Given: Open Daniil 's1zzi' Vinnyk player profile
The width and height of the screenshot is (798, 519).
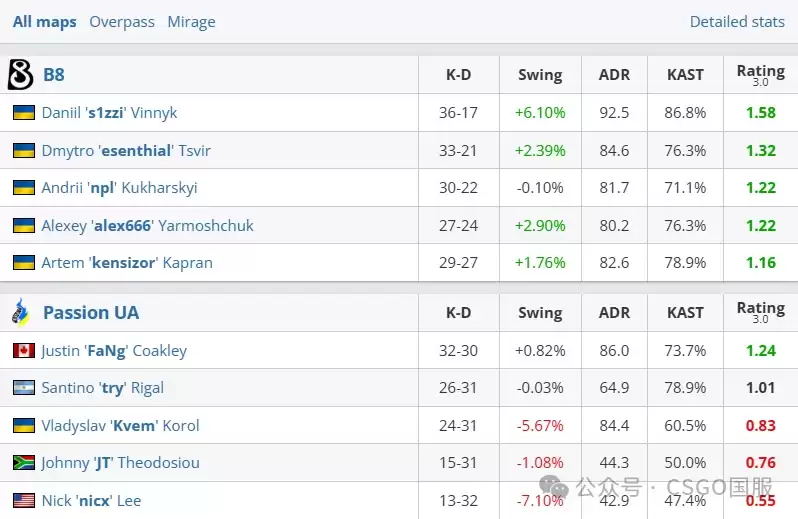Looking at the screenshot, I should pos(109,112).
